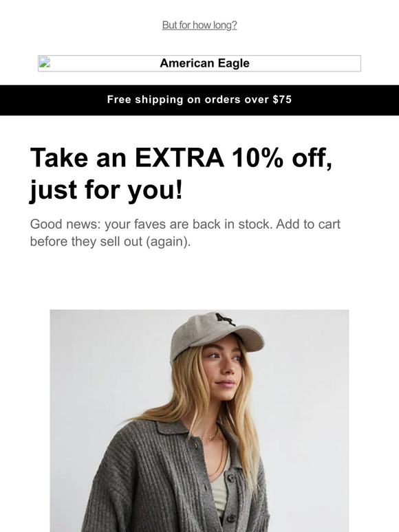Click the black logo on the cap
This screenshot has width=399, height=532.
click(225, 319)
